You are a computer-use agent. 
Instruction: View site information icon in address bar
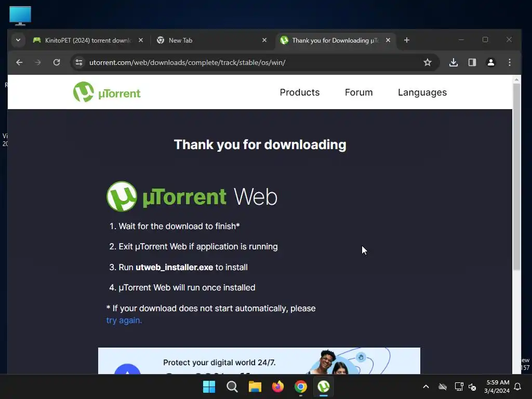79,62
